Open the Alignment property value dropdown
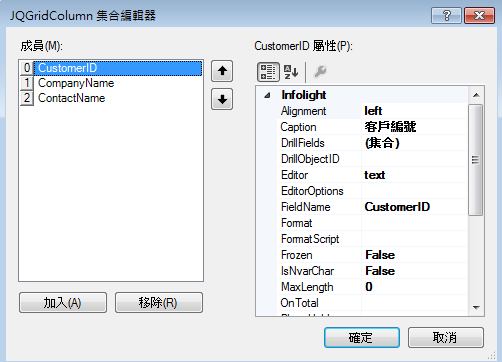This screenshot has height=362, width=502. pyautogui.click(x=414, y=111)
